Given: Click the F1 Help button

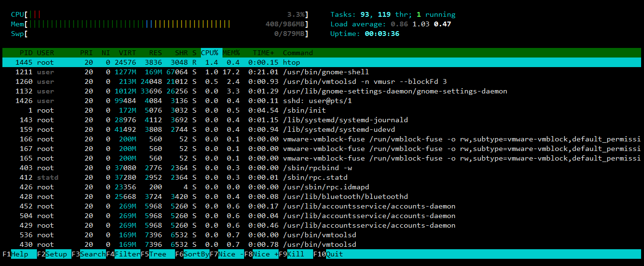Looking at the screenshot, I should click(x=19, y=254).
